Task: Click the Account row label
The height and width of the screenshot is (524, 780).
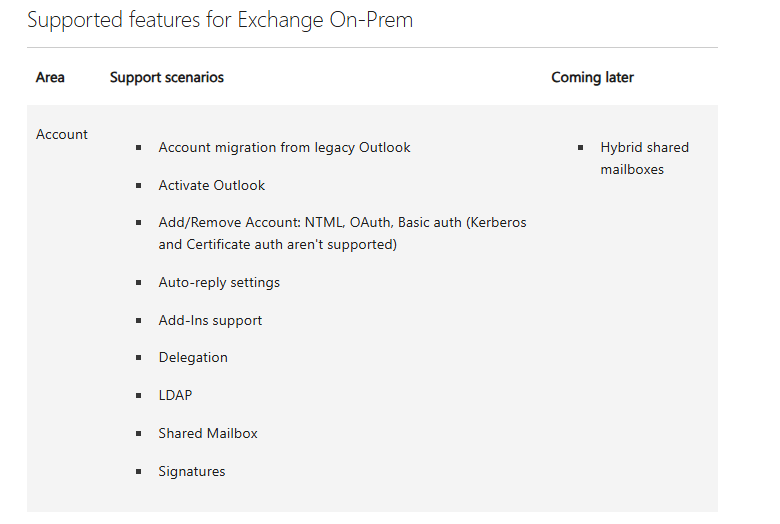Action: tap(62, 134)
